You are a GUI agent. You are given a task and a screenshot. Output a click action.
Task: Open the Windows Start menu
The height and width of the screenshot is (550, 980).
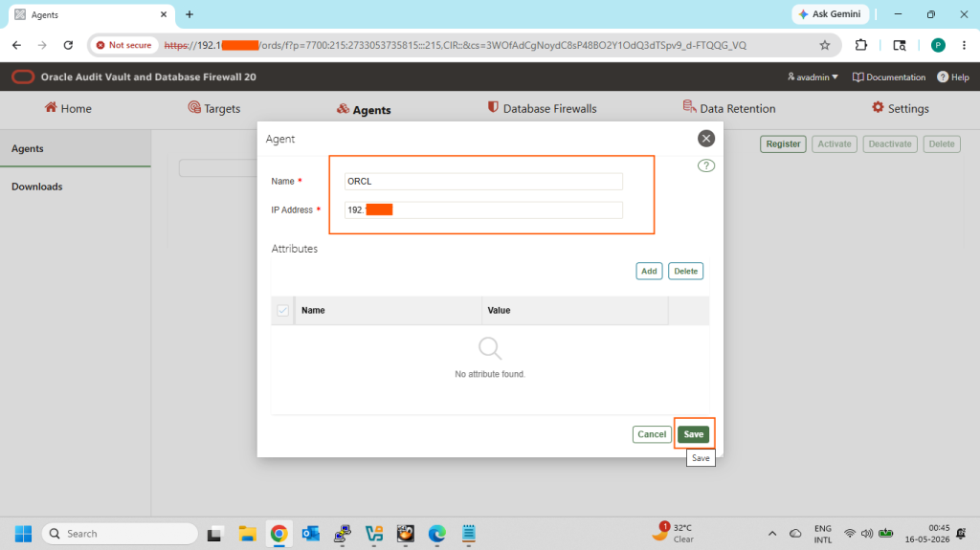[x=23, y=534]
